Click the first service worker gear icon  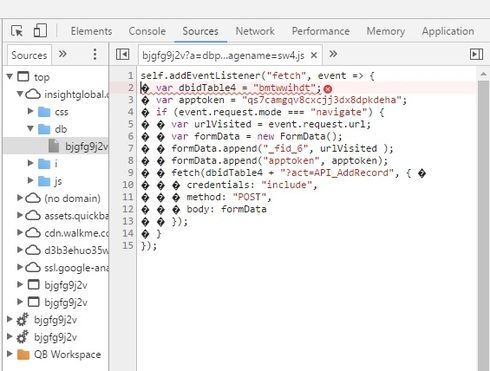(x=22, y=320)
